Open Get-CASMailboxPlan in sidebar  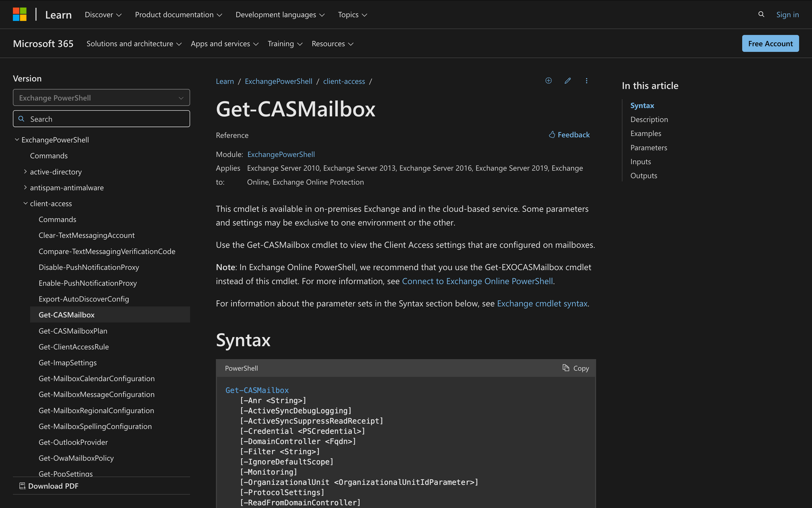click(73, 331)
